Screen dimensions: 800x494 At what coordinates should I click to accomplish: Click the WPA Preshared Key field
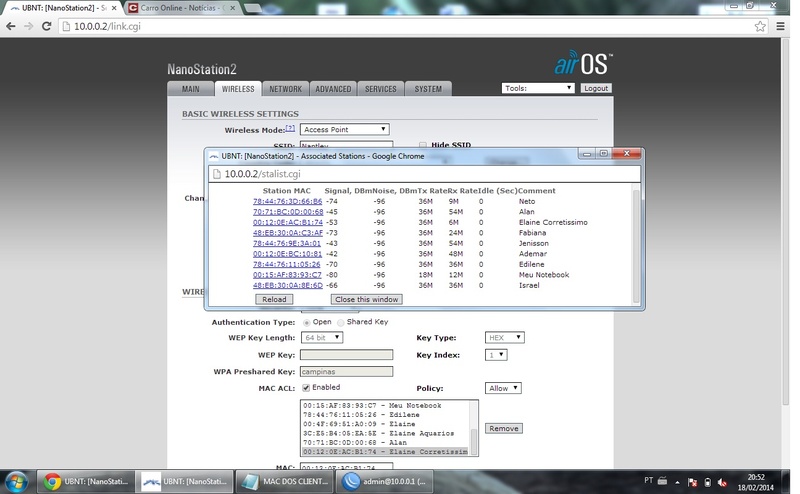click(346, 372)
